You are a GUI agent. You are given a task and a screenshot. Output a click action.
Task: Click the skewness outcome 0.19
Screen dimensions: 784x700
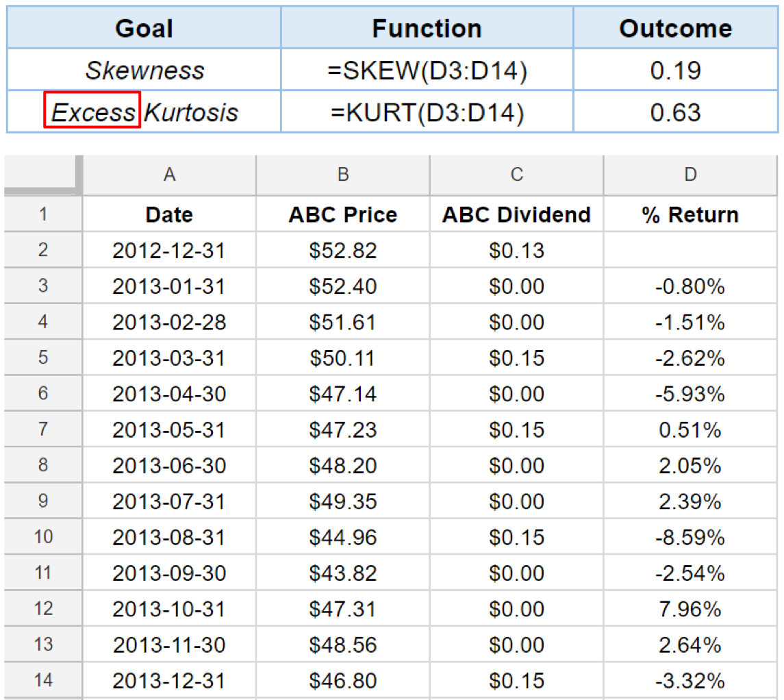click(676, 69)
